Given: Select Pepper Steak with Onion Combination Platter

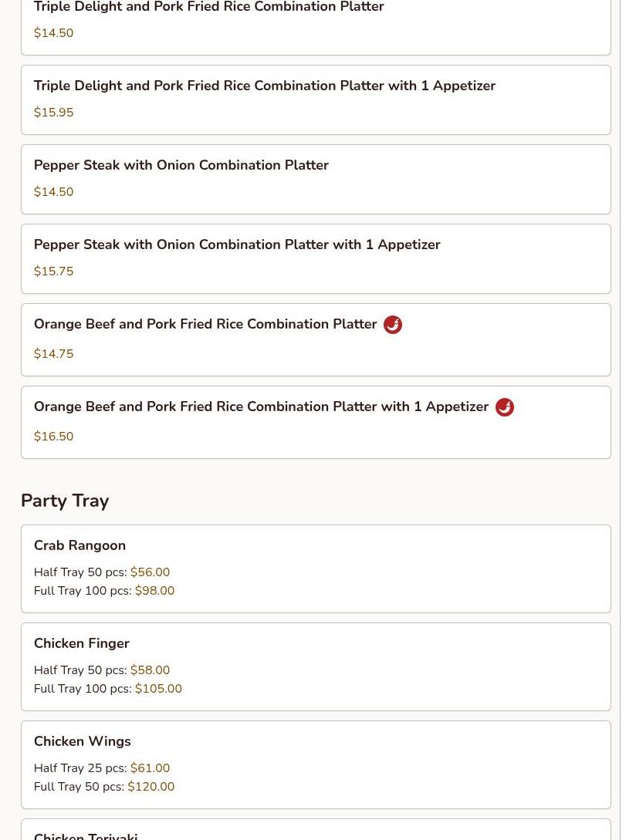Looking at the screenshot, I should [181, 165].
